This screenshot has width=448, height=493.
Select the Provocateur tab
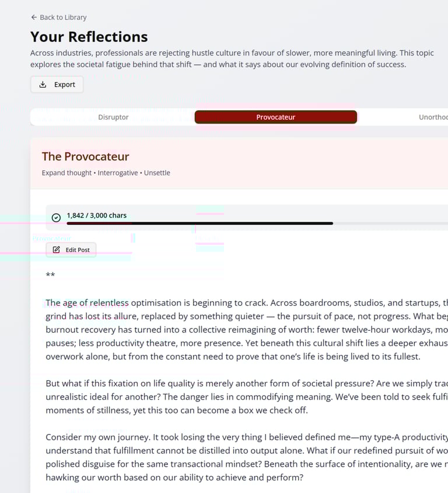(x=275, y=117)
